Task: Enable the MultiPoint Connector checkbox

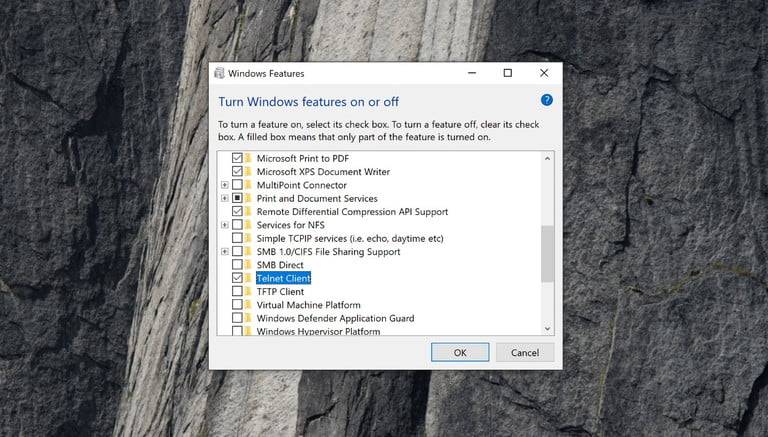Action: point(237,185)
